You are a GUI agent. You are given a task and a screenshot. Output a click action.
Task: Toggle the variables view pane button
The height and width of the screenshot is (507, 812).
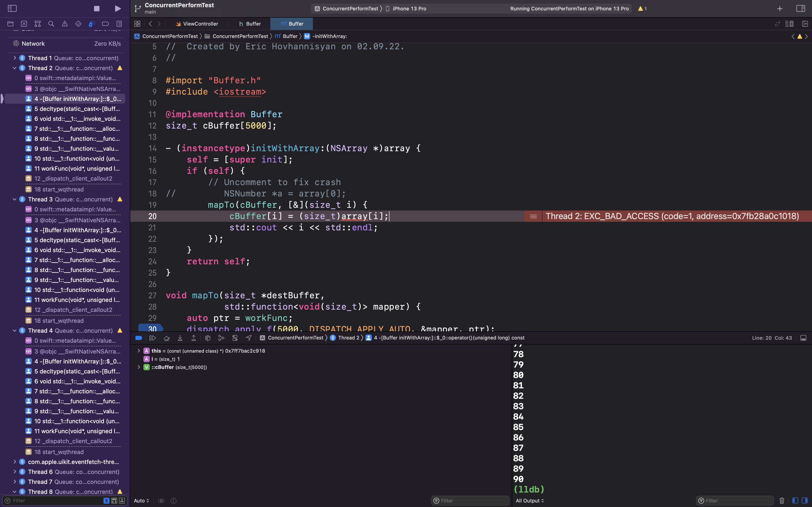coord(795,501)
